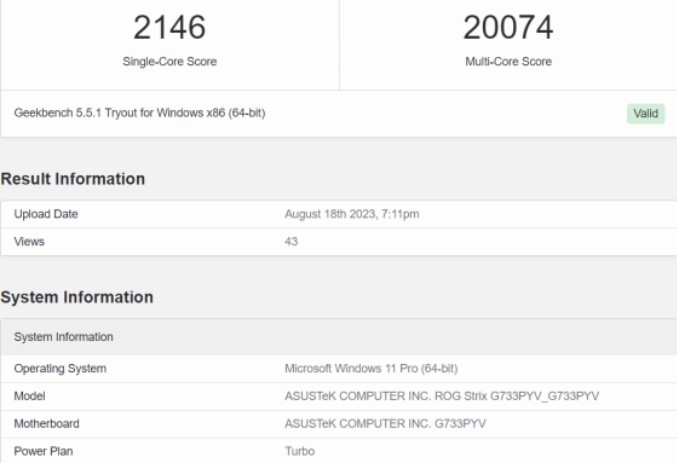Click the 2146 single-core score number
677x463 pixels.
point(169,28)
